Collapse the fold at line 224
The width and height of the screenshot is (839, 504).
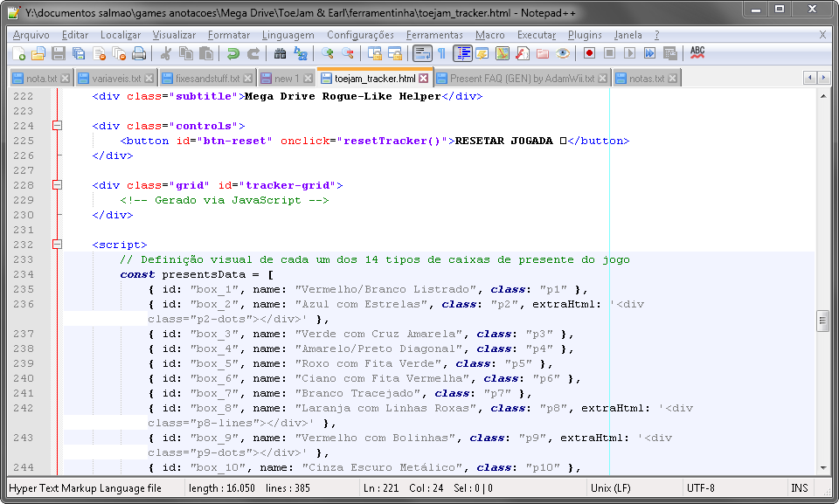(x=58, y=126)
